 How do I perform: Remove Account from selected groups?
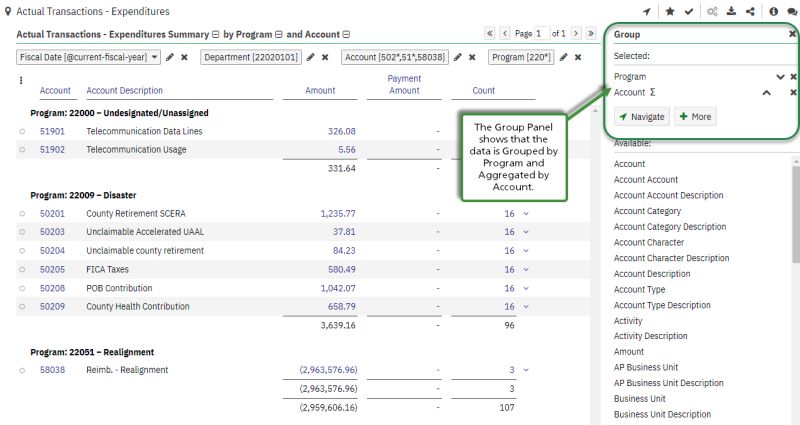(793, 92)
